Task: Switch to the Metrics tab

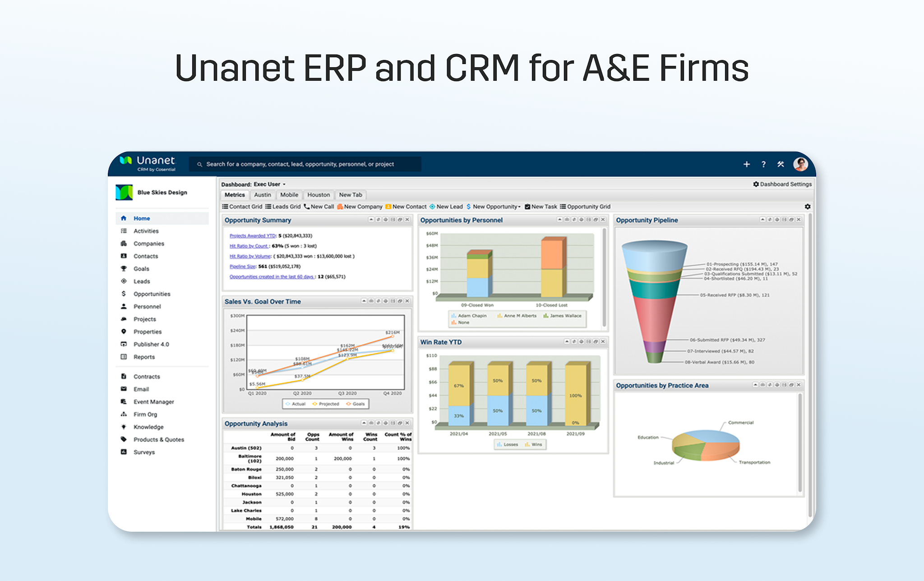Action: pyautogui.click(x=235, y=195)
